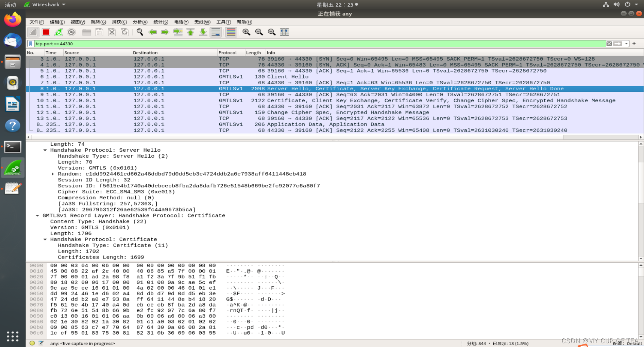This screenshot has height=347, width=644.
Task: Sort packets by the Protocol column
Action: (231, 53)
